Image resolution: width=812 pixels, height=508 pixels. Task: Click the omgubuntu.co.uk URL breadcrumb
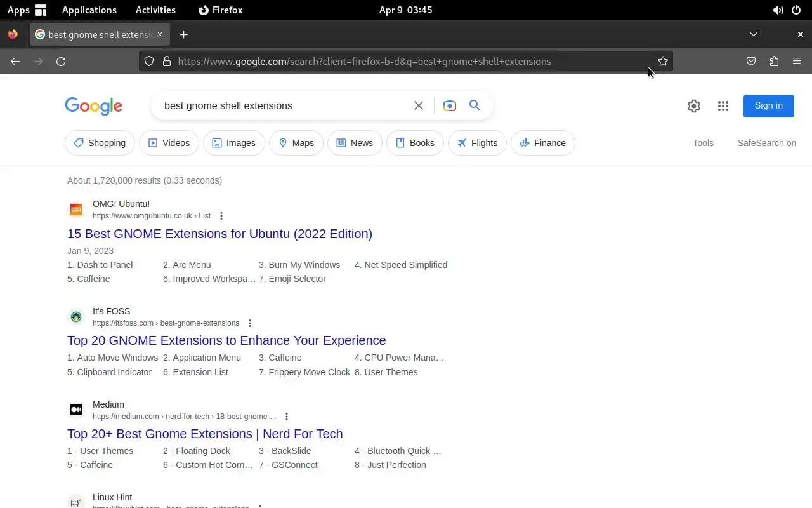(152, 216)
